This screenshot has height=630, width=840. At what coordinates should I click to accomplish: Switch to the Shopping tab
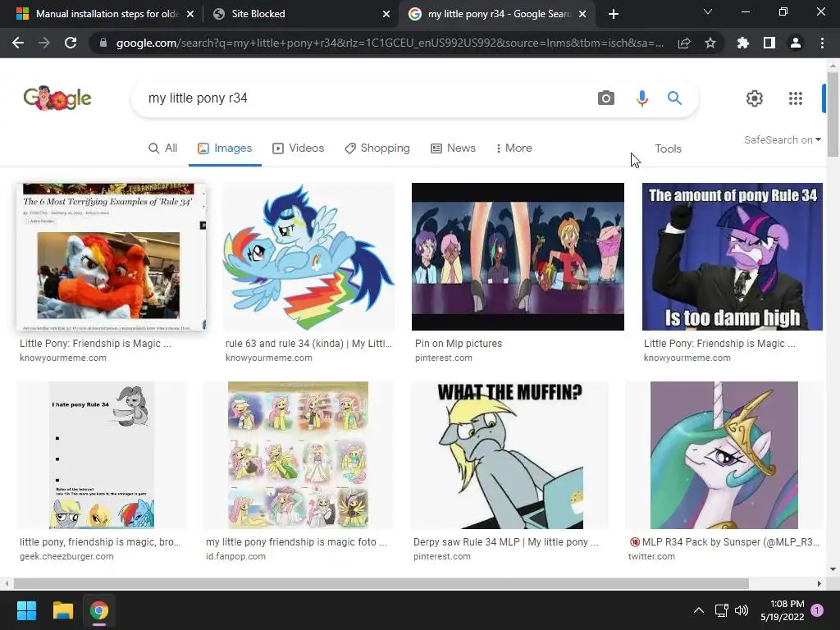pyautogui.click(x=377, y=148)
